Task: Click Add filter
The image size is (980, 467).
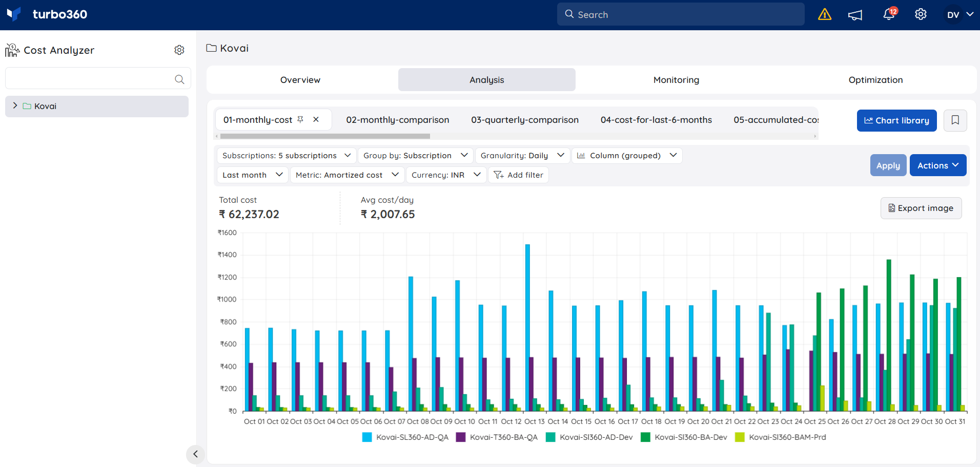Action: [x=518, y=175]
